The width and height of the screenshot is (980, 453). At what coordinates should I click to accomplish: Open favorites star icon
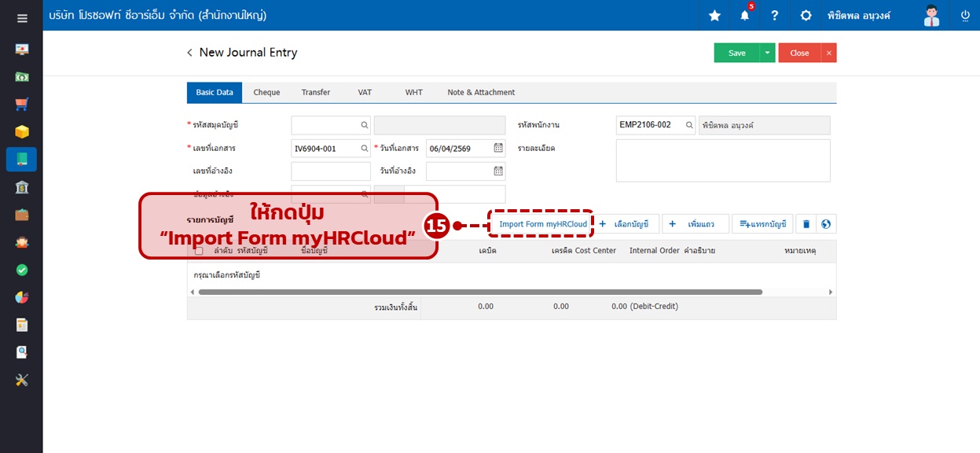click(x=714, y=16)
